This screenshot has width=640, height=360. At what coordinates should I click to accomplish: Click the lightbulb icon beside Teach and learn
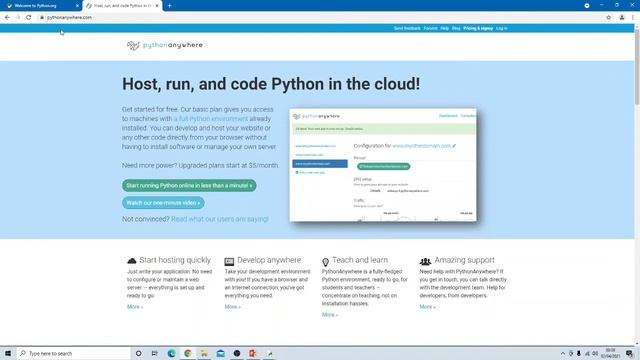pyautogui.click(x=325, y=262)
